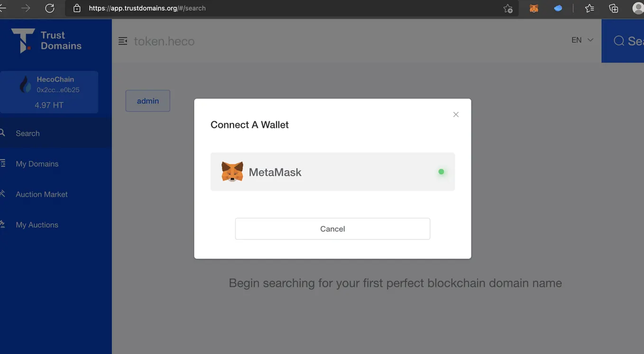Image resolution: width=644 pixels, height=354 pixels.
Task: Click the Trust Domains logo
Action: click(x=44, y=39)
